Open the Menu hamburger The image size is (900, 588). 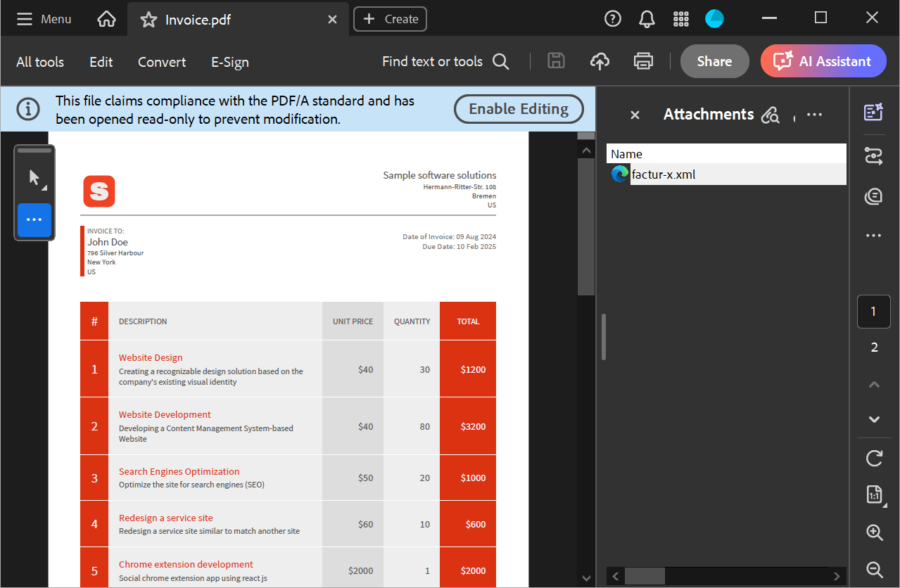(x=25, y=19)
